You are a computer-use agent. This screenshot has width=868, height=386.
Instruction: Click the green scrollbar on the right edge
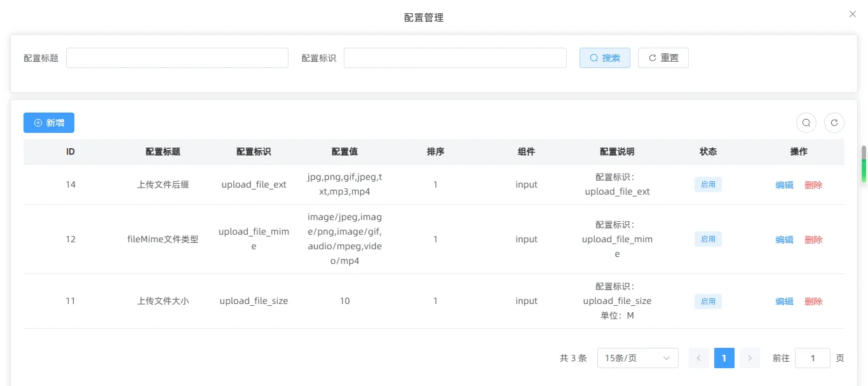(864, 172)
